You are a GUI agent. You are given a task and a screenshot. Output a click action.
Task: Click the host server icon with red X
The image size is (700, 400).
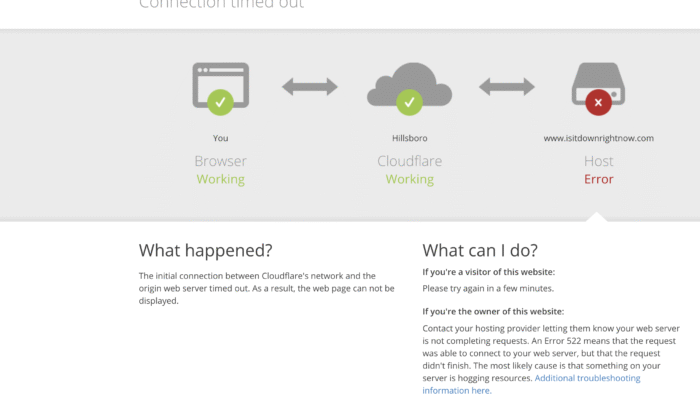pyautogui.click(x=598, y=88)
